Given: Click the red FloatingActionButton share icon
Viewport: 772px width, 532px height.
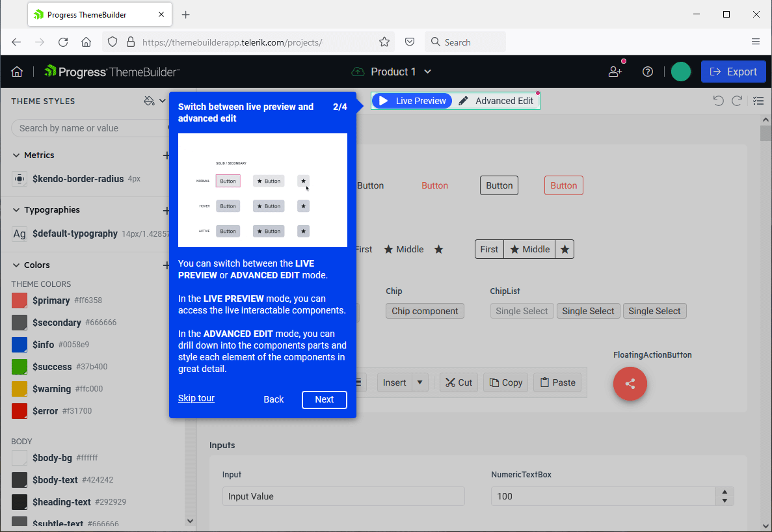Looking at the screenshot, I should 630,384.
